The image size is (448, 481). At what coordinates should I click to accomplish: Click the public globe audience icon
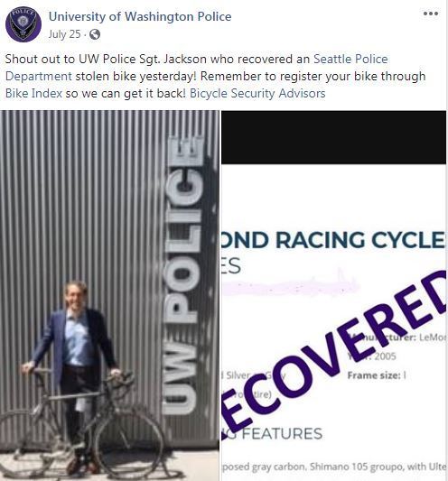tap(95, 34)
